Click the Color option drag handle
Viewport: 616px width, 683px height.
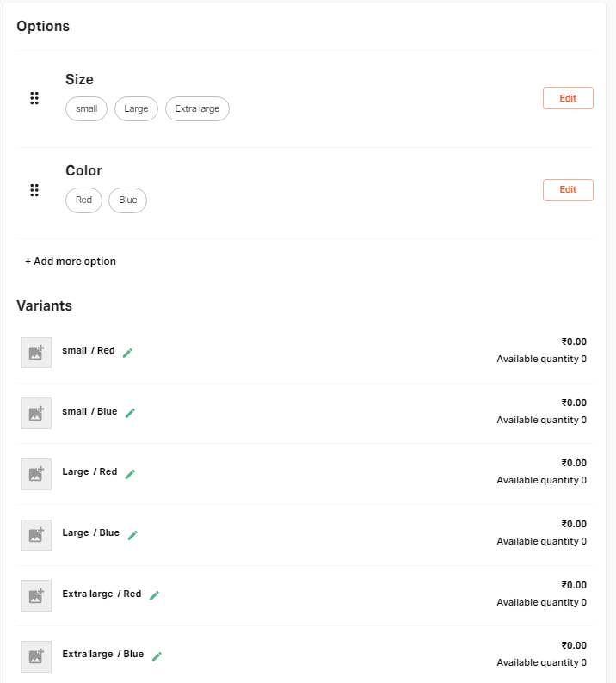point(34,190)
